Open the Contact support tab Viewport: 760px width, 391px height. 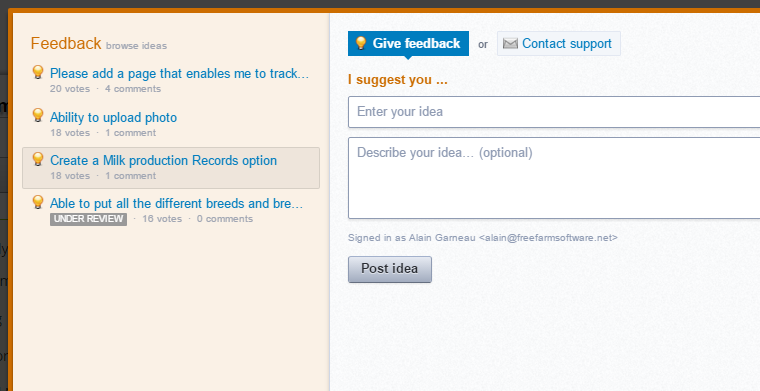(x=558, y=44)
